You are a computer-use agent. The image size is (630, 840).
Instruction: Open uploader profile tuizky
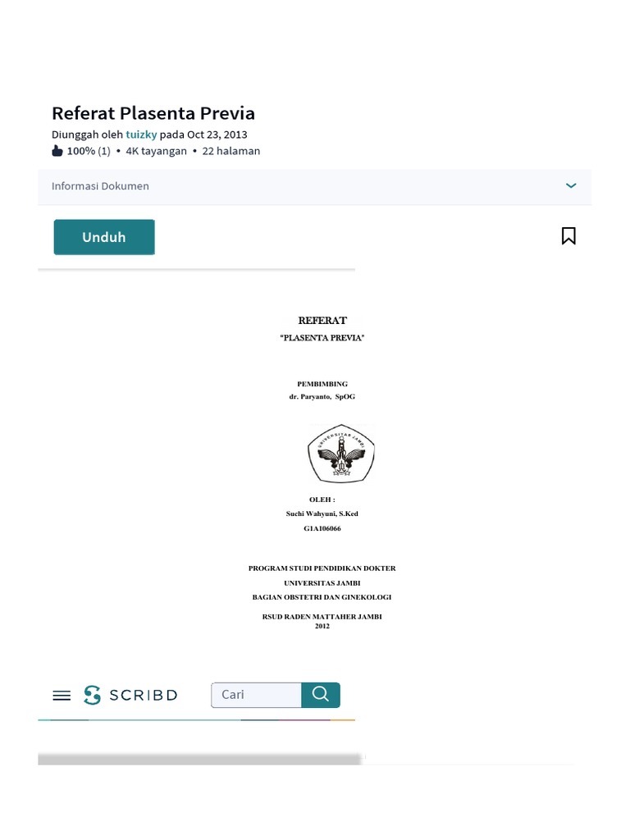click(x=141, y=135)
